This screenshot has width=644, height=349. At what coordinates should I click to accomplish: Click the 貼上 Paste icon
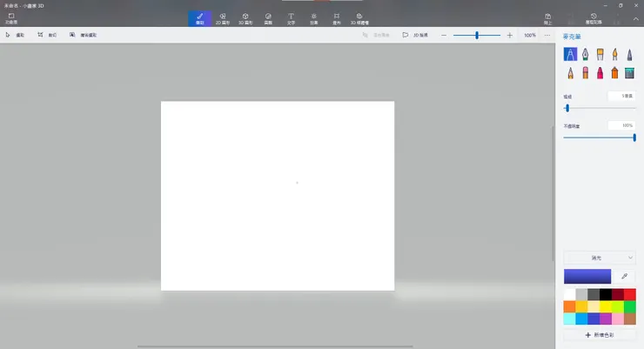coord(548,18)
